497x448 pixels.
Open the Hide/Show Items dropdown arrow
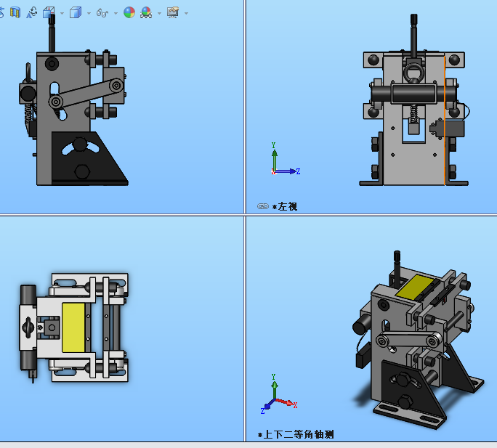tap(116, 13)
